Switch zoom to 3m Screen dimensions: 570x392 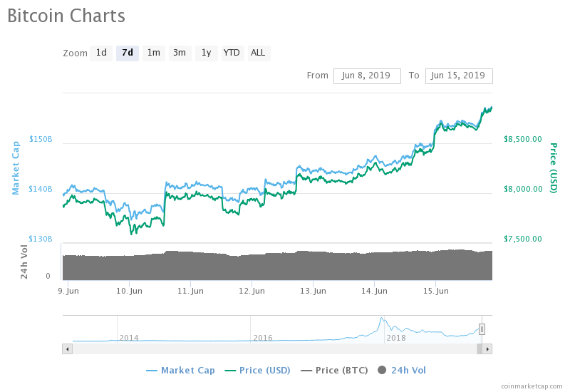point(180,53)
